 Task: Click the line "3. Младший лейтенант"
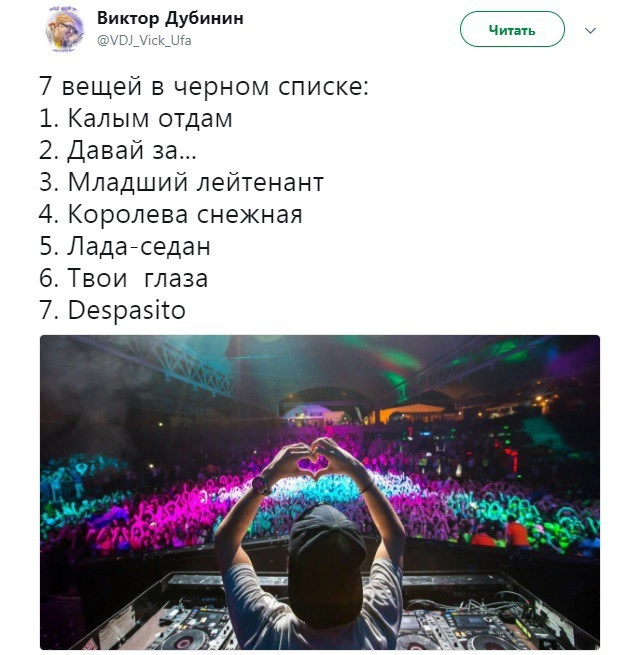point(182,183)
